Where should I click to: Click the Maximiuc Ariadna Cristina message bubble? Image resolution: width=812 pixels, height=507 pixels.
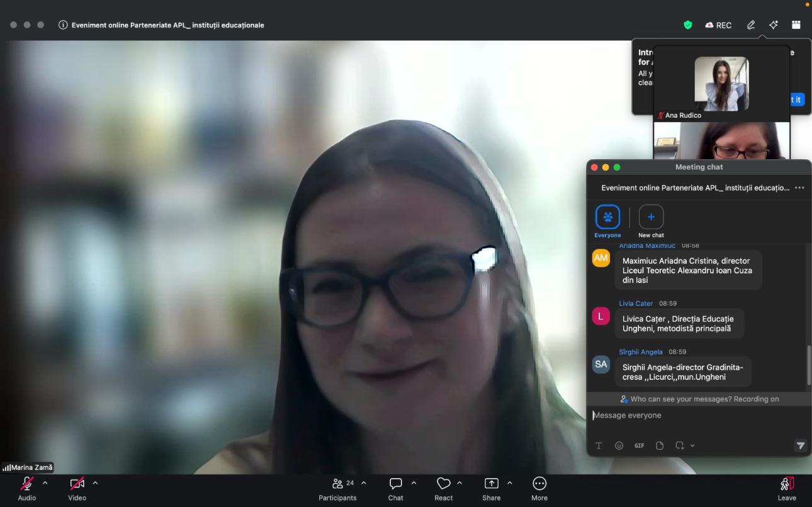(688, 270)
